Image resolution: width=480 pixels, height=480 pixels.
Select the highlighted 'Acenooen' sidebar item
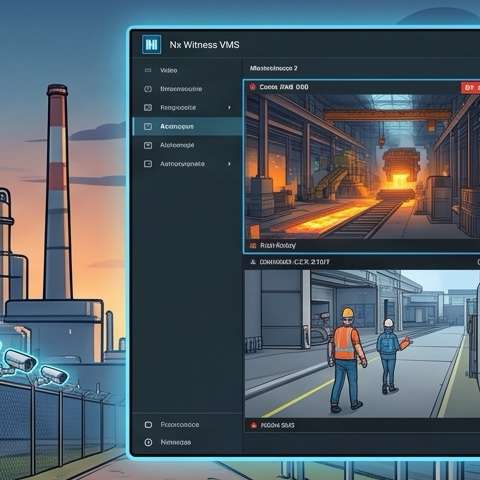tap(187, 126)
